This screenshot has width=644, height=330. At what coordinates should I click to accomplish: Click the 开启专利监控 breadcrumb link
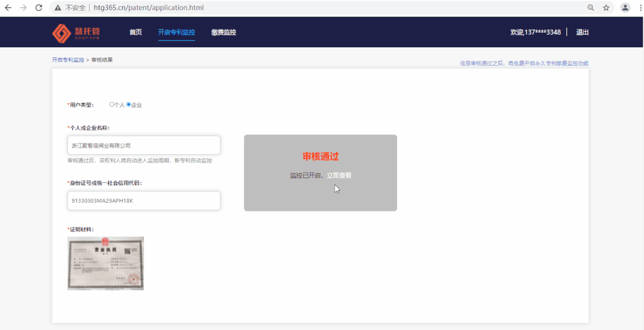[68, 60]
